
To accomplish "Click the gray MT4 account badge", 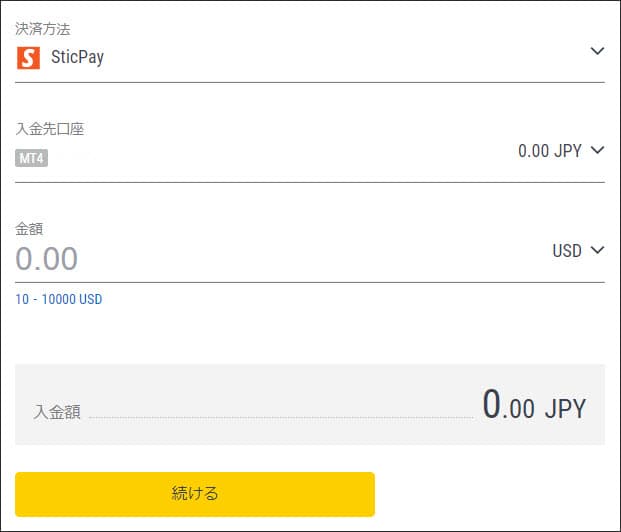I will (x=32, y=158).
